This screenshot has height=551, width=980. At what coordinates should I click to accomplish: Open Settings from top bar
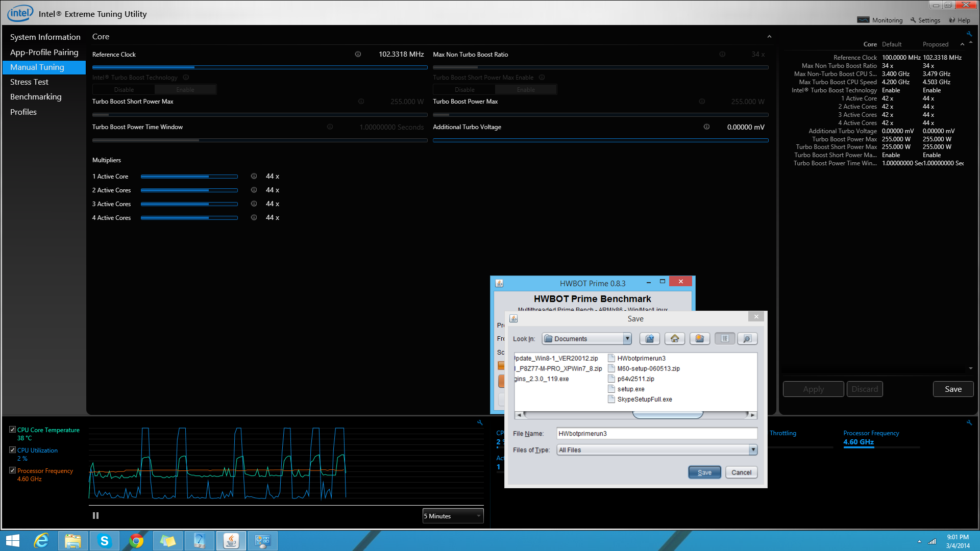point(925,20)
